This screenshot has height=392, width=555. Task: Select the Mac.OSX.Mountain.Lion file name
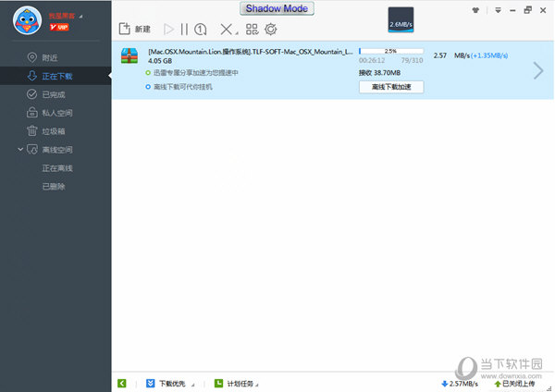[x=251, y=52]
